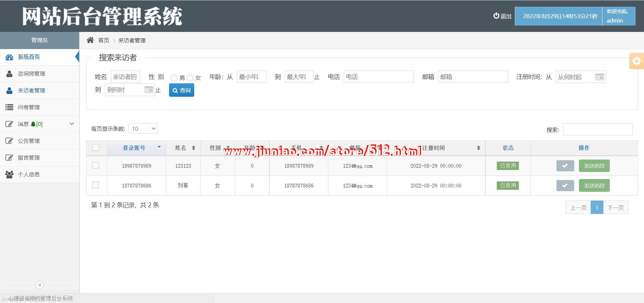Open 公告管理 in the sidebar
This screenshot has width=644, height=303.
pos(40,141)
